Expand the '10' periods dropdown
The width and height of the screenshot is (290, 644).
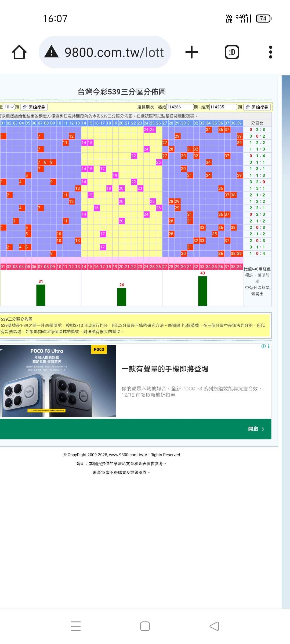click(9, 107)
